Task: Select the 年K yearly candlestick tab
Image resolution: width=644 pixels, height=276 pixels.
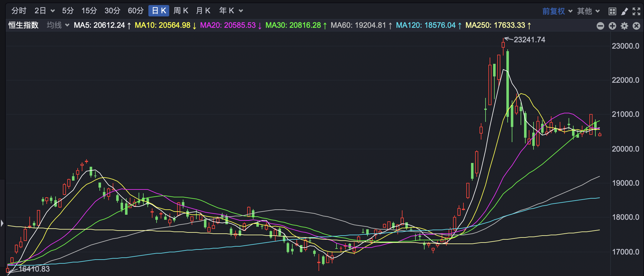Action: (227, 11)
